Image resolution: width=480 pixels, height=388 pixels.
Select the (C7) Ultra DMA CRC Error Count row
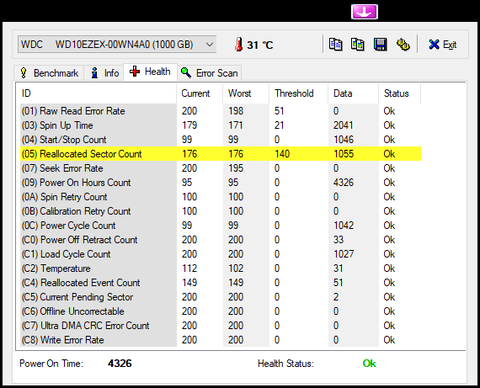tap(220, 326)
